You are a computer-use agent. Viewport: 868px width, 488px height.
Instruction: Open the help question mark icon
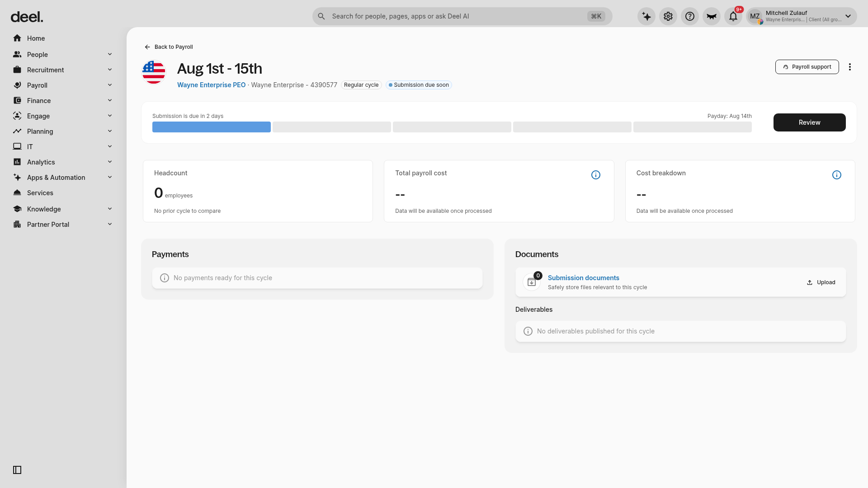pos(690,16)
